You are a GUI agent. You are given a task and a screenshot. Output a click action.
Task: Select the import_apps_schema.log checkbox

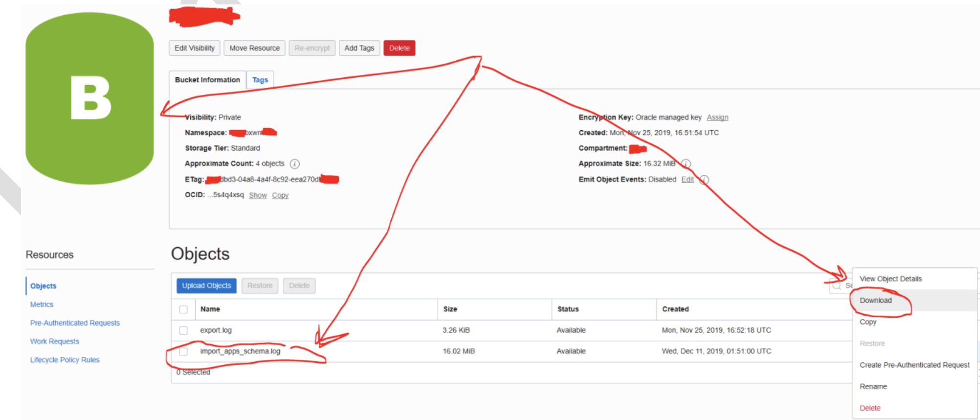183,351
